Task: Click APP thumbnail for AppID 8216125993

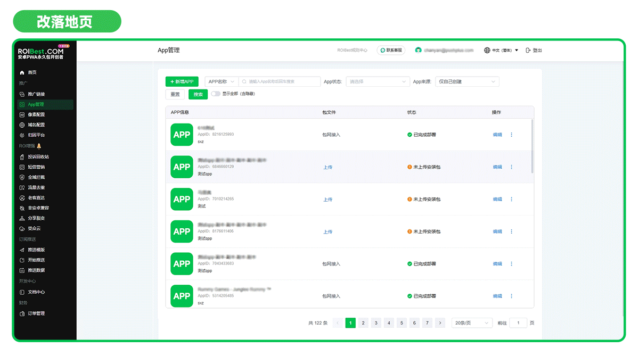Action: [182, 135]
